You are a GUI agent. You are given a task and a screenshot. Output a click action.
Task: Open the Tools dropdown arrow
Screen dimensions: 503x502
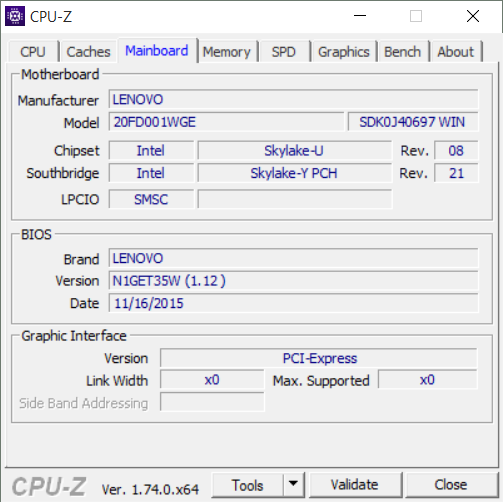pos(293,484)
